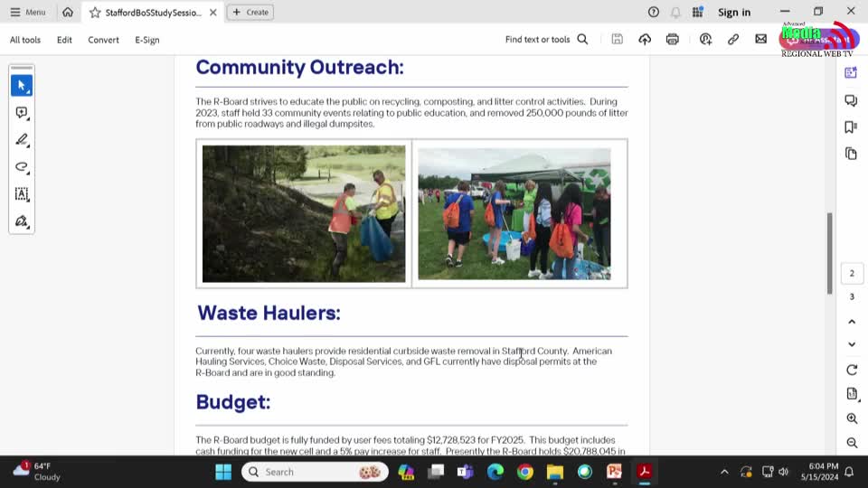Close the StaffordBoSStudySession tab
This screenshot has height=488, width=868.
(x=213, y=12)
